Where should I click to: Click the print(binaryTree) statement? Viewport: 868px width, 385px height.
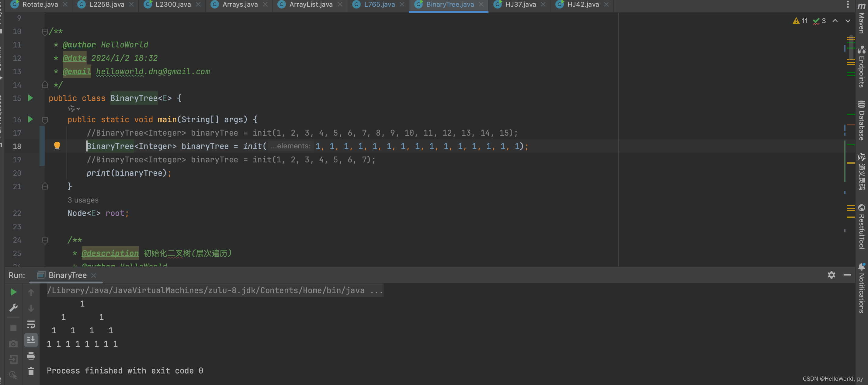(129, 173)
